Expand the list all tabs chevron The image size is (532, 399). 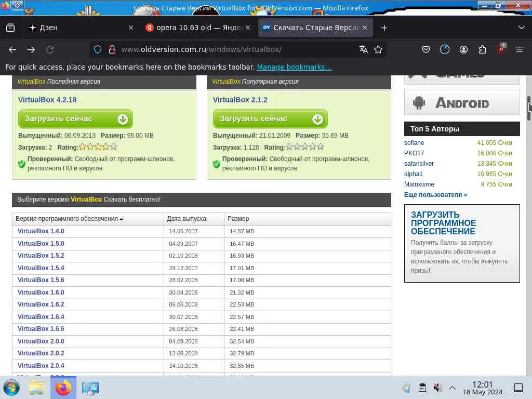[x=522, y=28]
